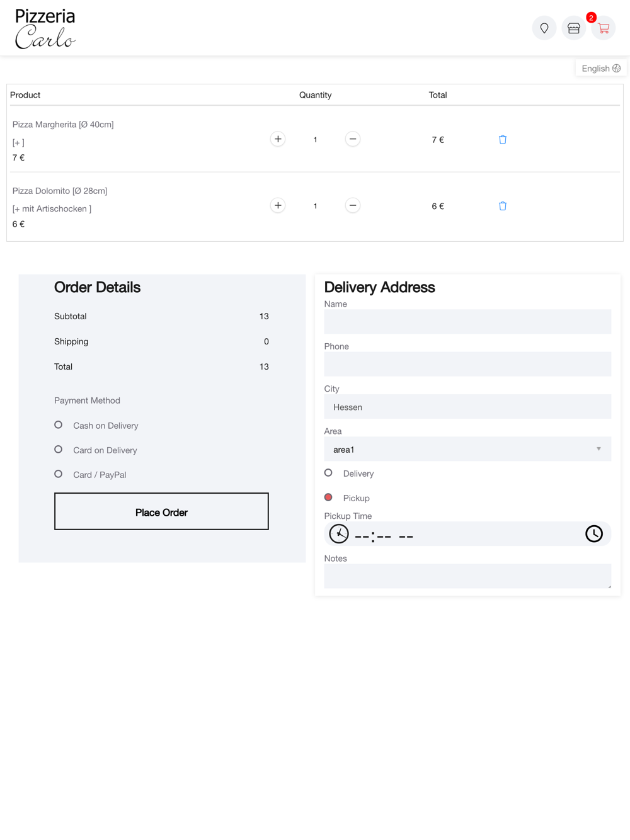The height and width of the screenshot is (840, 630).
Task: Decrease Pizza Dolomito quantity with minus
Action: [x=353, y=205]
